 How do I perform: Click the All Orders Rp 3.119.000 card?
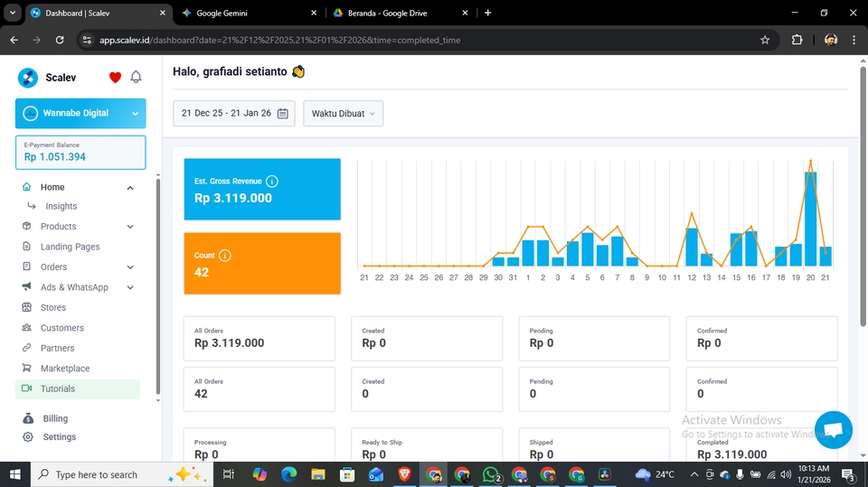(259, 338)
